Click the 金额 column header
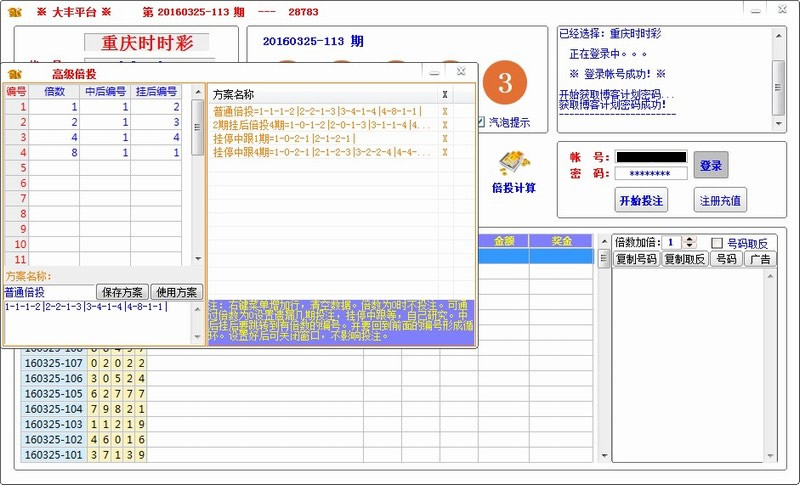Image resolution: width=800 pixels, height=485 pixels. (x=504, y=241)
